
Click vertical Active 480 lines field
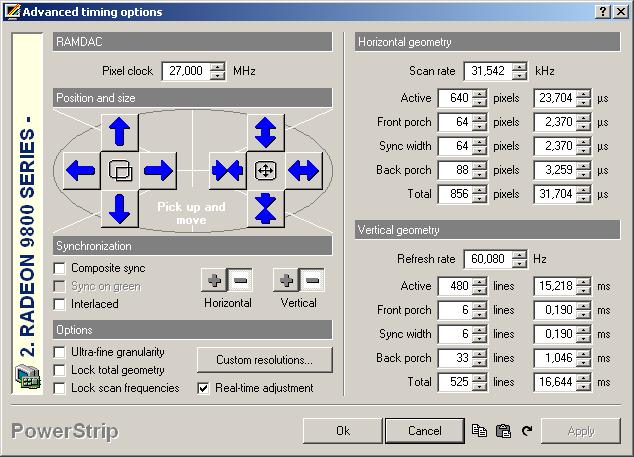click(x=455, y=286)
